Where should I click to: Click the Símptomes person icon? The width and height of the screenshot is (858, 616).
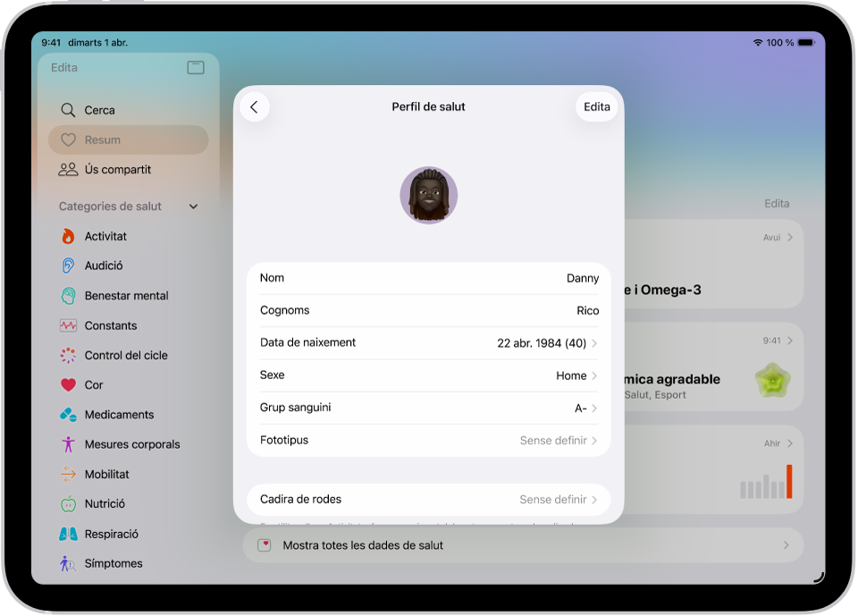pyautogui.click(x=68, y=563)
